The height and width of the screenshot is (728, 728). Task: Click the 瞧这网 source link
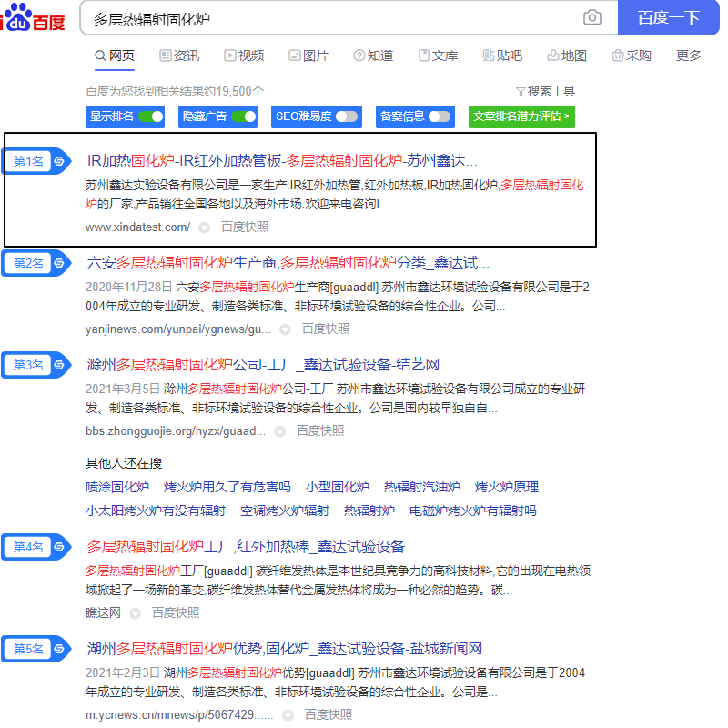point(103,612)
